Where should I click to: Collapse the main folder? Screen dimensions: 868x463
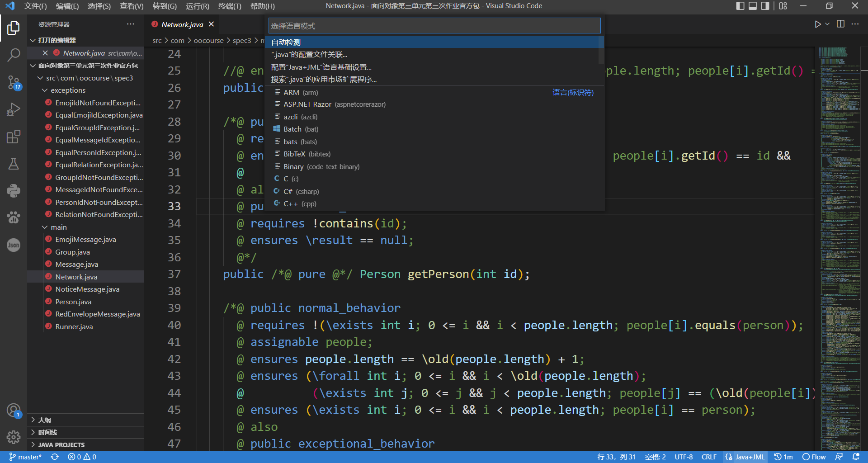(x=86, y=227)
